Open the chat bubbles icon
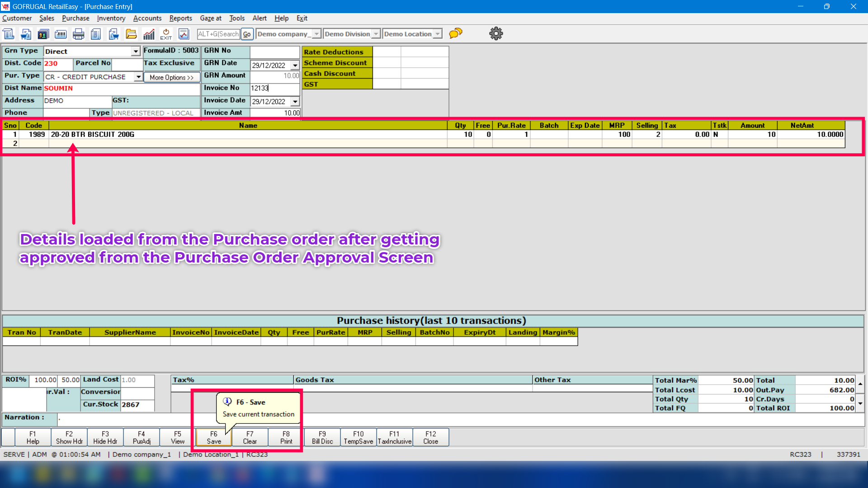This screenshot has width=868, height=488. pyautogui.click(x=456, y=33)
